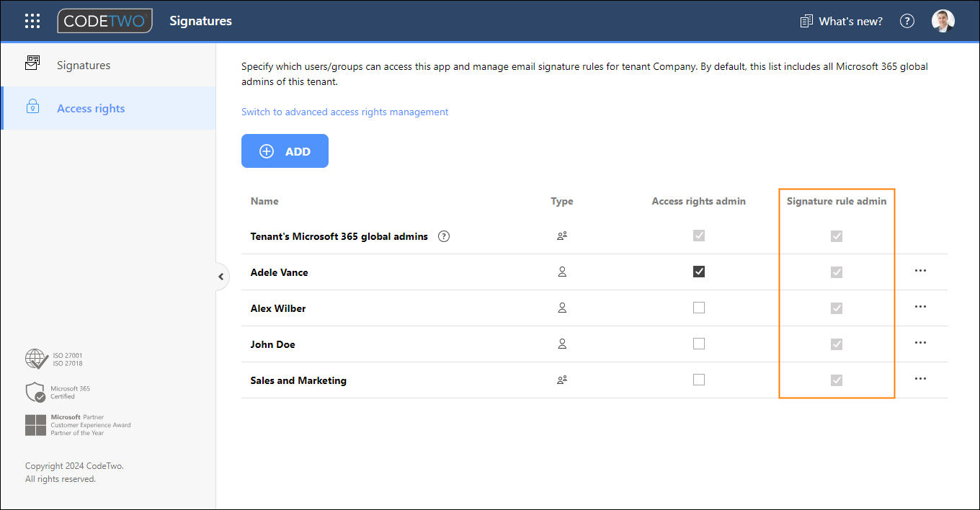980x510 pixels.
Task: Tick Access rights admin for Sales and Marketing
Action: pyautogui.click(x=698, y=380)
